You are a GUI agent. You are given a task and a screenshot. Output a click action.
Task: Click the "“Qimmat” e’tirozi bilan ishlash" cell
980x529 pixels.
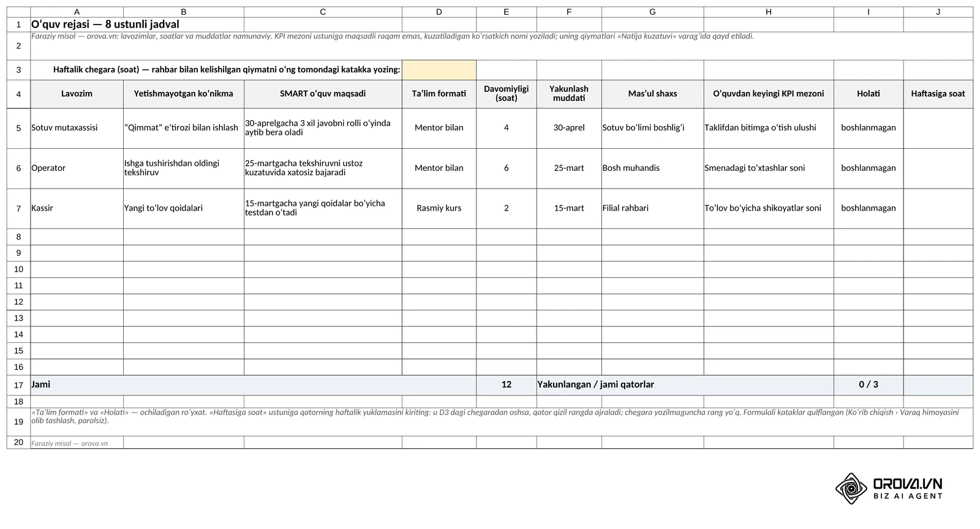pyautogui.click(x=183, y=128)
